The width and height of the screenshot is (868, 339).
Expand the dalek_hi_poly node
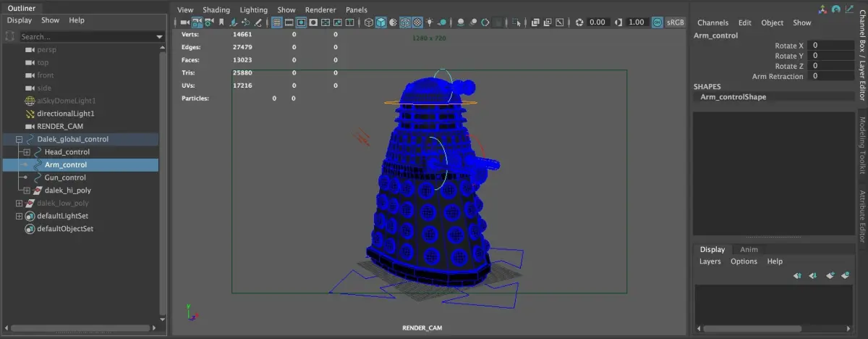click(27, 191)
